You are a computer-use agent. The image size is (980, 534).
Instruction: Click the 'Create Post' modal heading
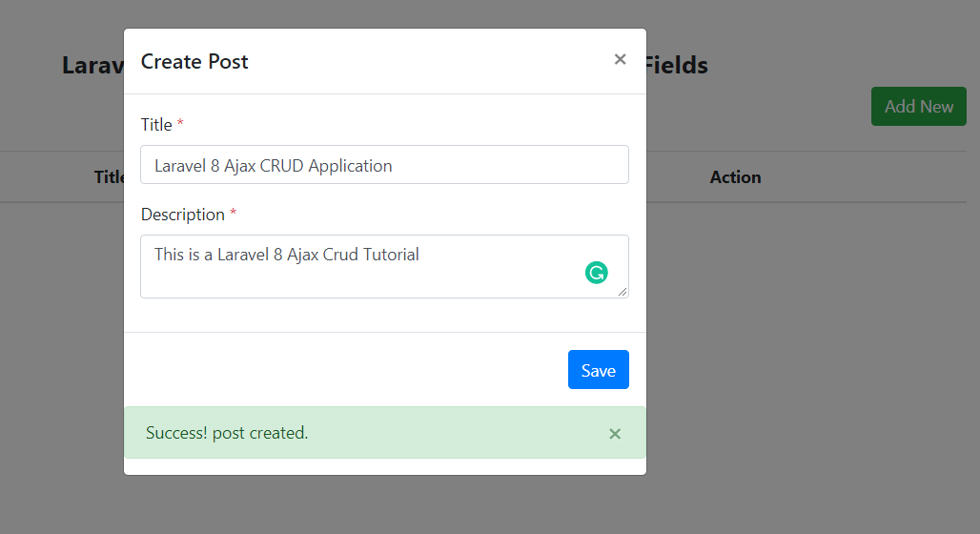[194, 62]
